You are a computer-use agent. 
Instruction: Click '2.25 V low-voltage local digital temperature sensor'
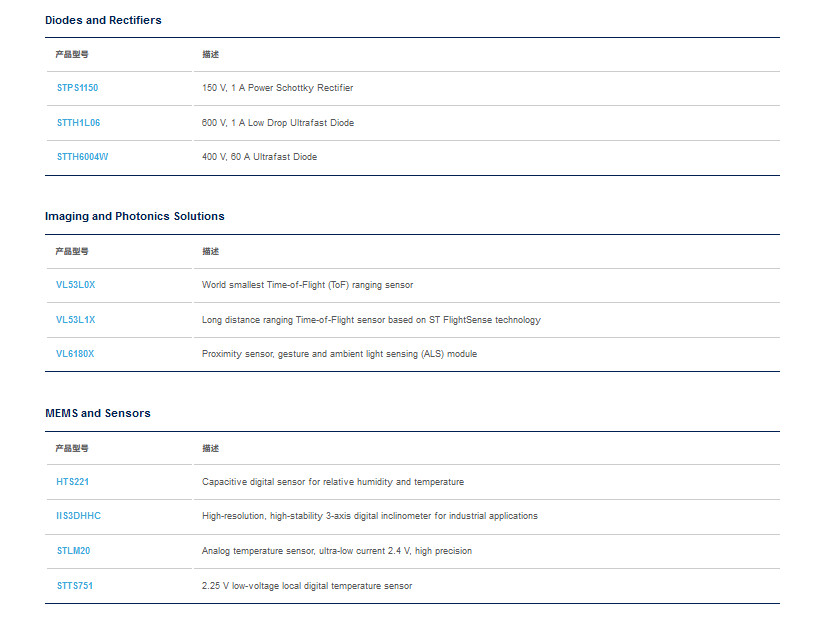click(307, 586)
